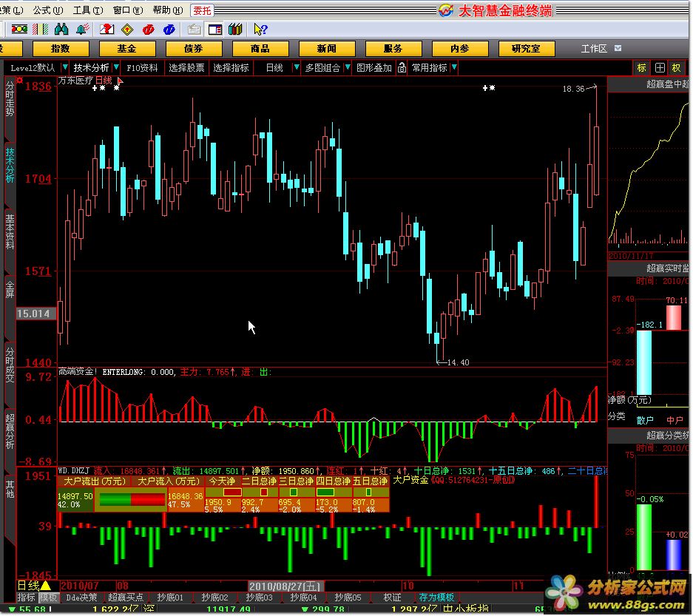The height and width of the screenshot is (616, 693).
Task: Click the 标 button at top right
Action: (641, 67)
